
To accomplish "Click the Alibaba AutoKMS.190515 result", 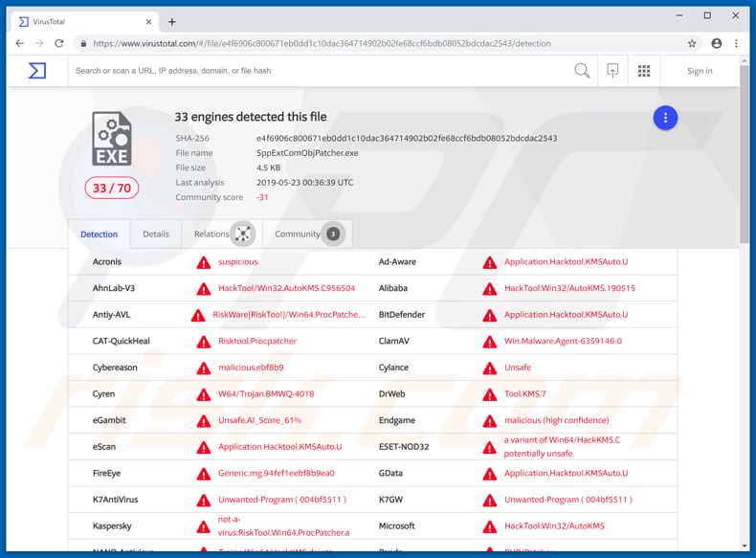I will (x=569, y=288).
